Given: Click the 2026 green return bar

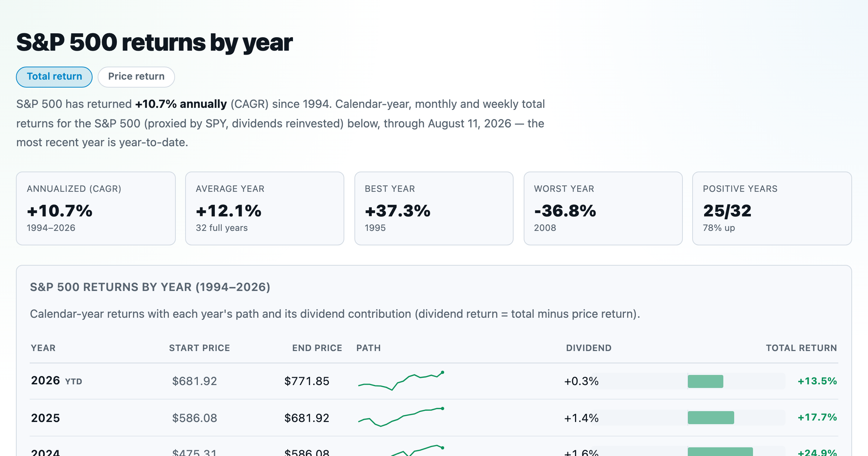Looking at the screenshot, I should tap(705, 381).
